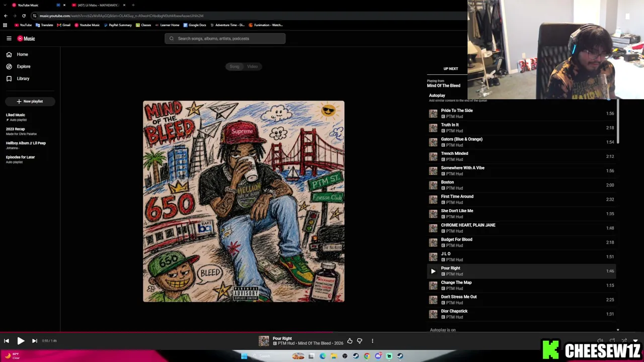Open Mind Of The Bleed playing-from link
644x362 pixels.
tap(443, 85)
